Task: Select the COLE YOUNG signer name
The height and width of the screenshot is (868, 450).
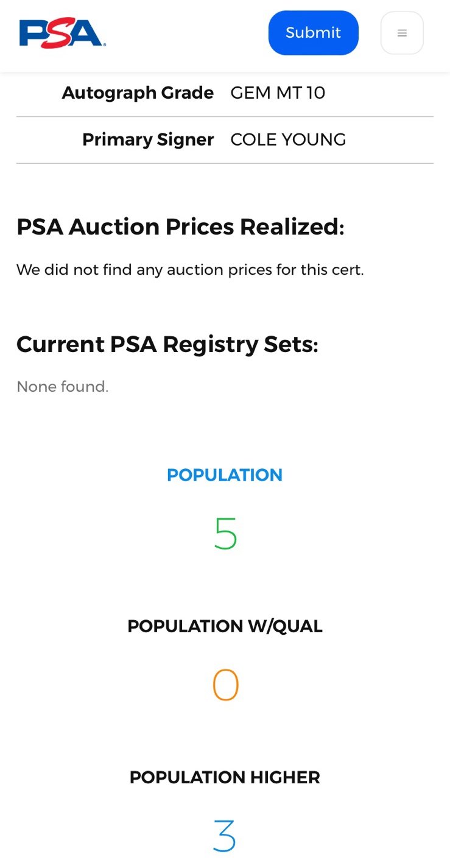Action: [288, 139]
